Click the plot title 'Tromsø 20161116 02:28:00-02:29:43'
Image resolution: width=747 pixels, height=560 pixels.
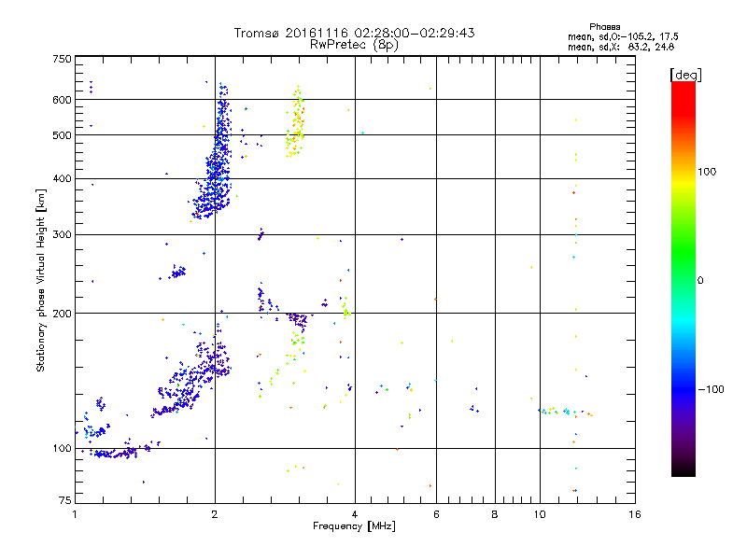[x=354, y=33]
